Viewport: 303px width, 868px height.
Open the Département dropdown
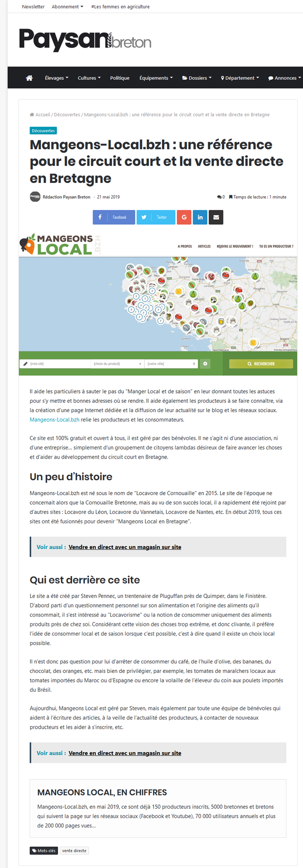pyautogui.click(x=240, y=78)
